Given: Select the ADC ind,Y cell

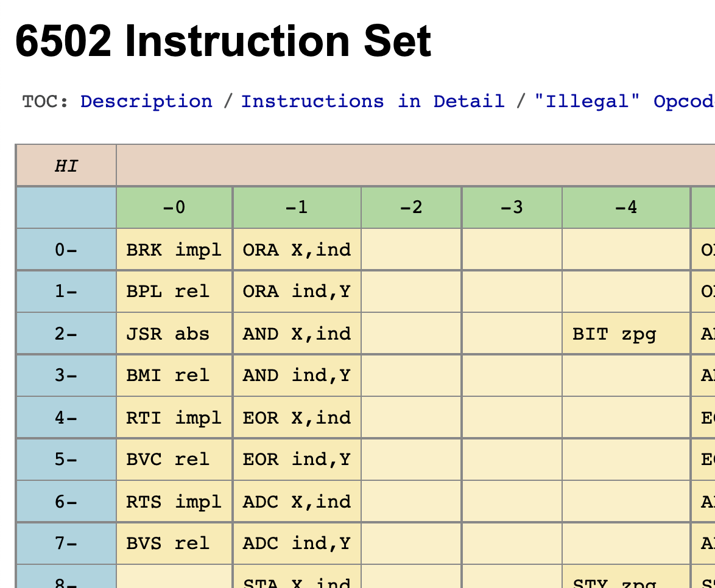Looking at the screenshot, I should click(297, 543).
